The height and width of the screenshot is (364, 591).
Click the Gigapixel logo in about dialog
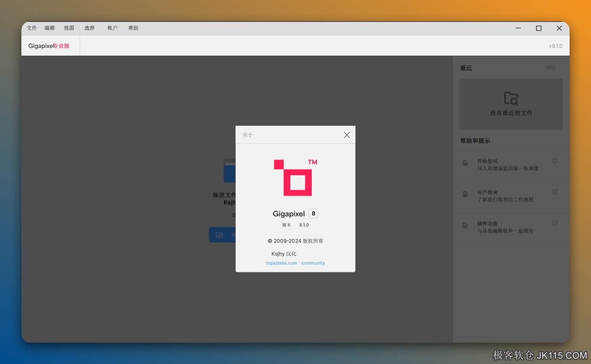point(295,178)
